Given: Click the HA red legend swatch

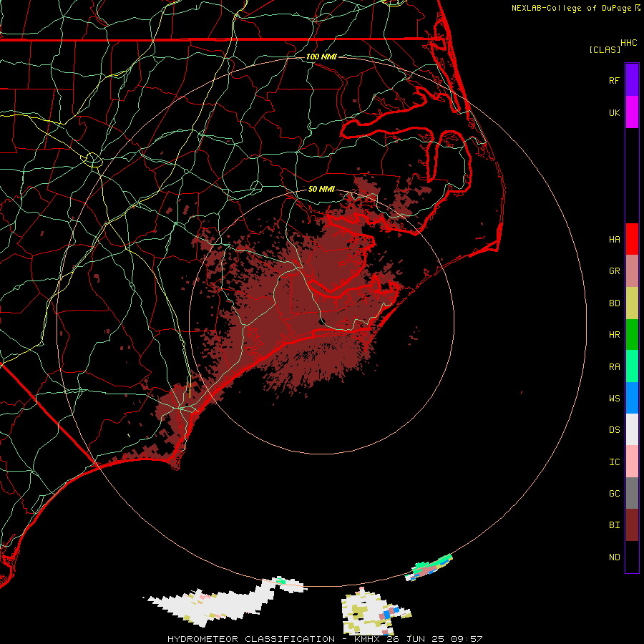Looking at the screenshot, I should pyautogui.click(x=632, y=239).
